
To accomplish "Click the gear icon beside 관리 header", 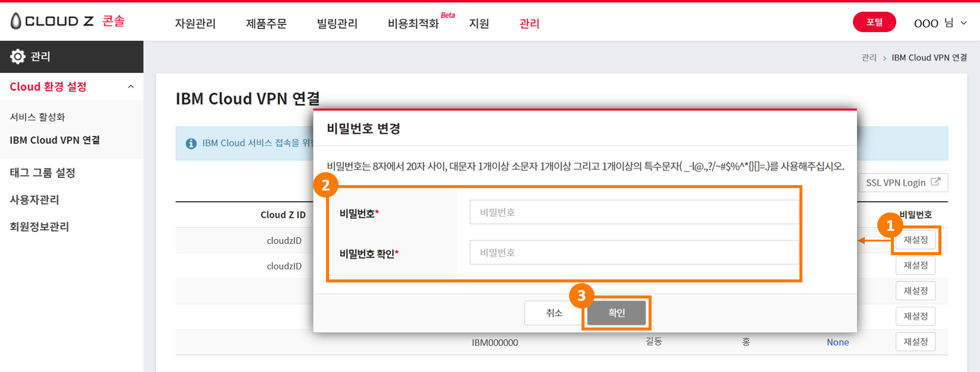I will (18, 56).
